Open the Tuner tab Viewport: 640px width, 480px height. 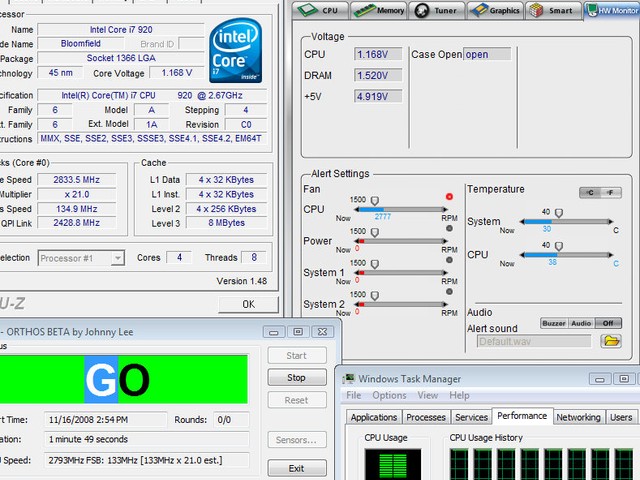coord(436,11)
